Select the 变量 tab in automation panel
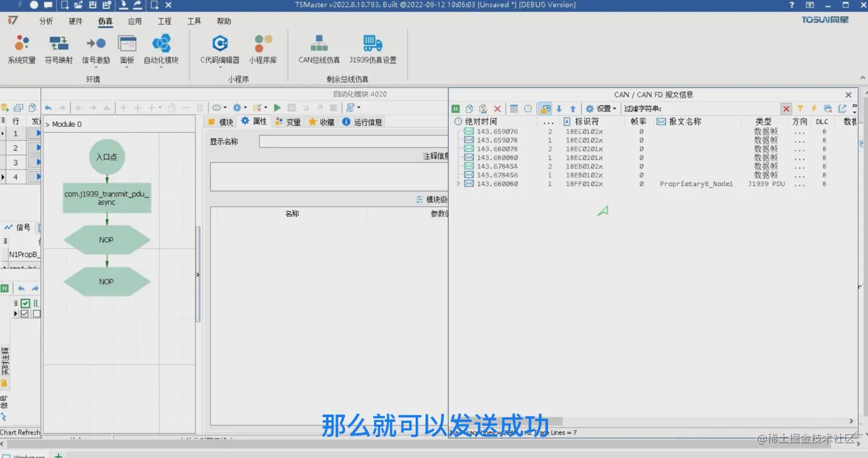Screen dimensions: 868x458 [x=288, y=122]
